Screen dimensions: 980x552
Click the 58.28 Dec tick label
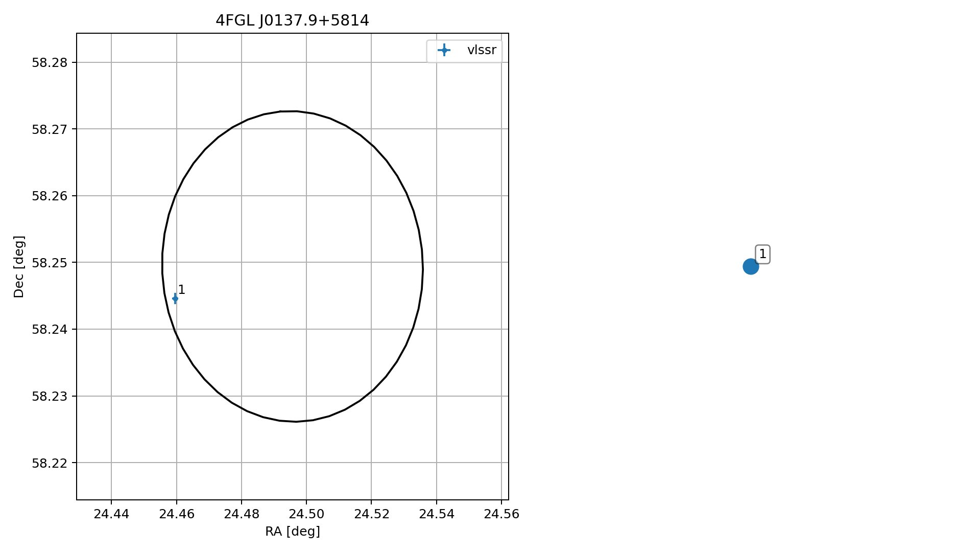50,63
